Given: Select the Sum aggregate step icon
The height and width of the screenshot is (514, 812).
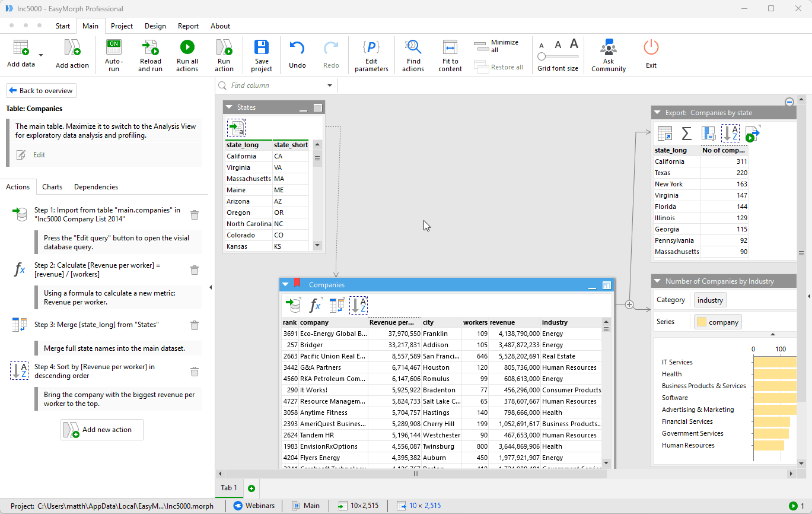Looking at the screenshot, I should [x=686, y=133].
